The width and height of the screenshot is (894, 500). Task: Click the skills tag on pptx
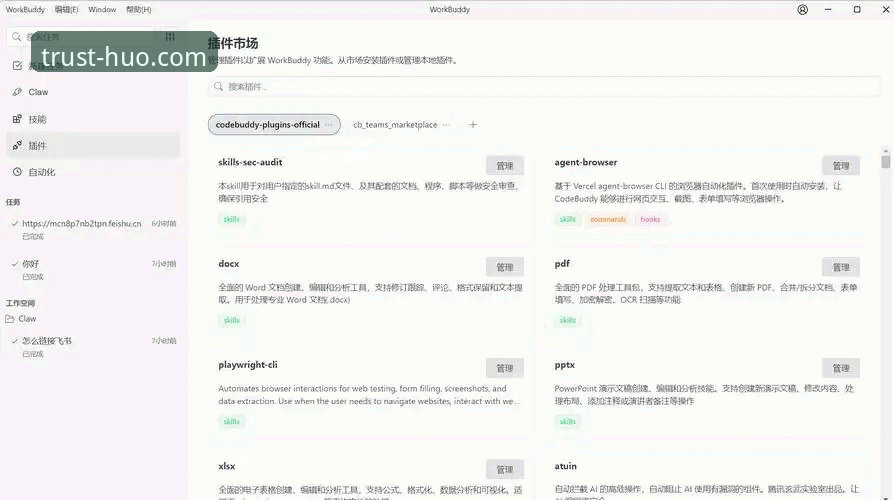point(568,422)
